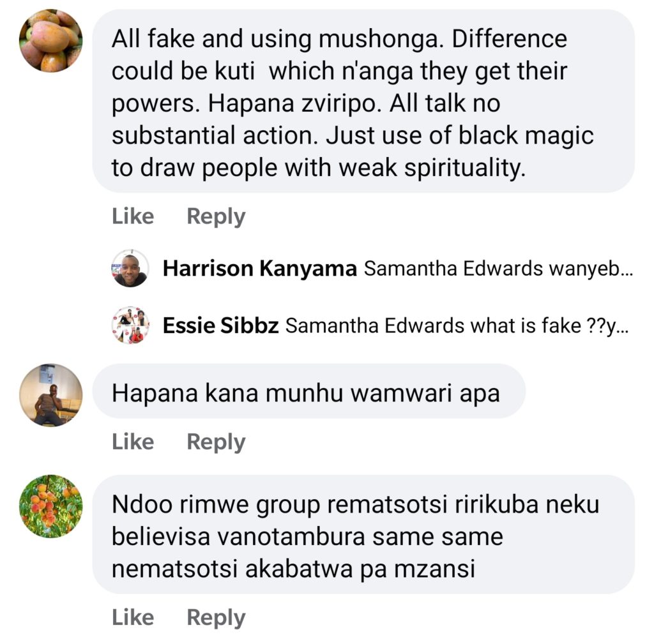Open Harrison Kanyama's profile name link
This screenshot has width=654, height=644.
click(x=259, y=269)
